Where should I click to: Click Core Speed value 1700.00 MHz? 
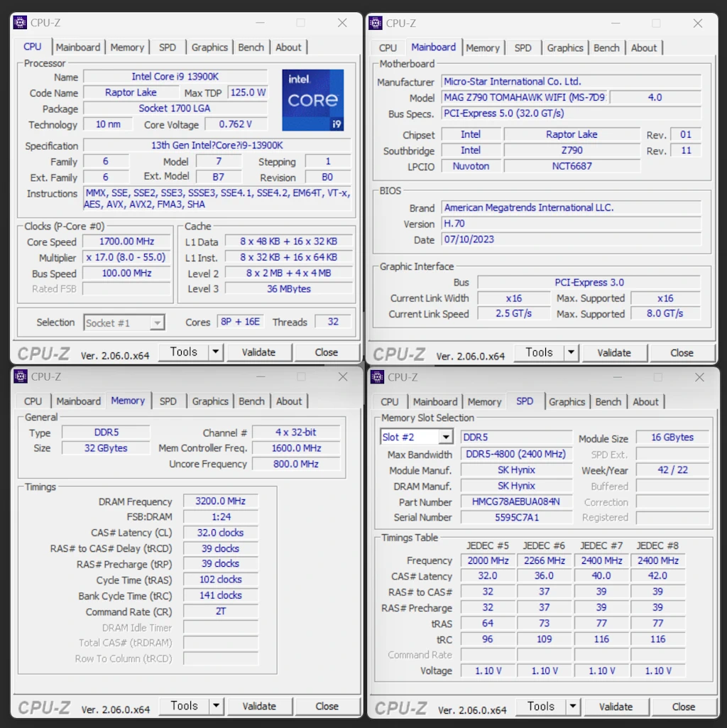pyautogui.click(x=127, y=241)
